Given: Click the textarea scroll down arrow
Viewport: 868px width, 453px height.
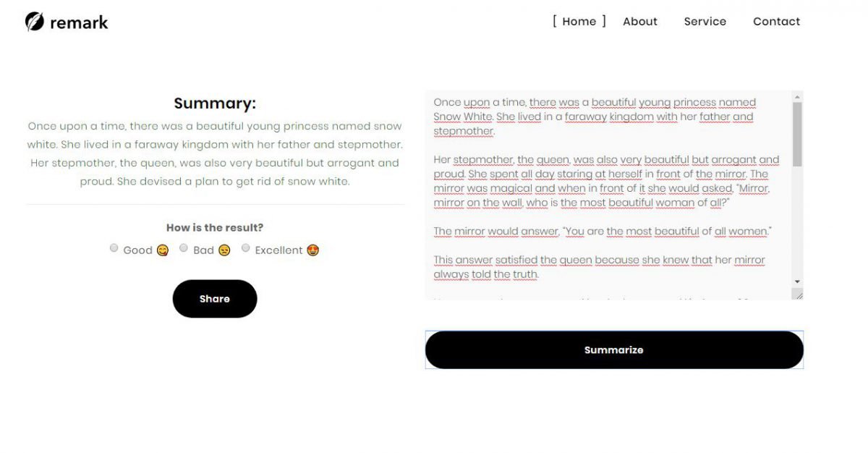Looking at the screenshot, I should [x=797, y=281].
